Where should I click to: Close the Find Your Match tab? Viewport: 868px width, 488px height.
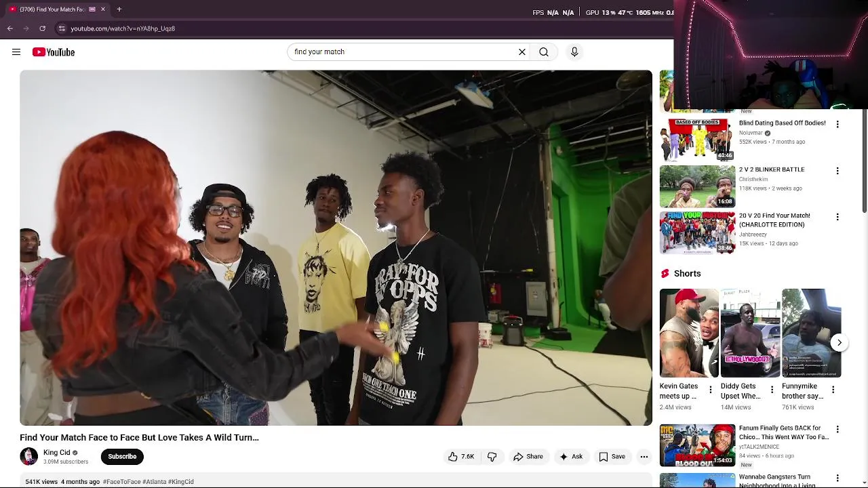pyautogui.click(x=103, y=9)
